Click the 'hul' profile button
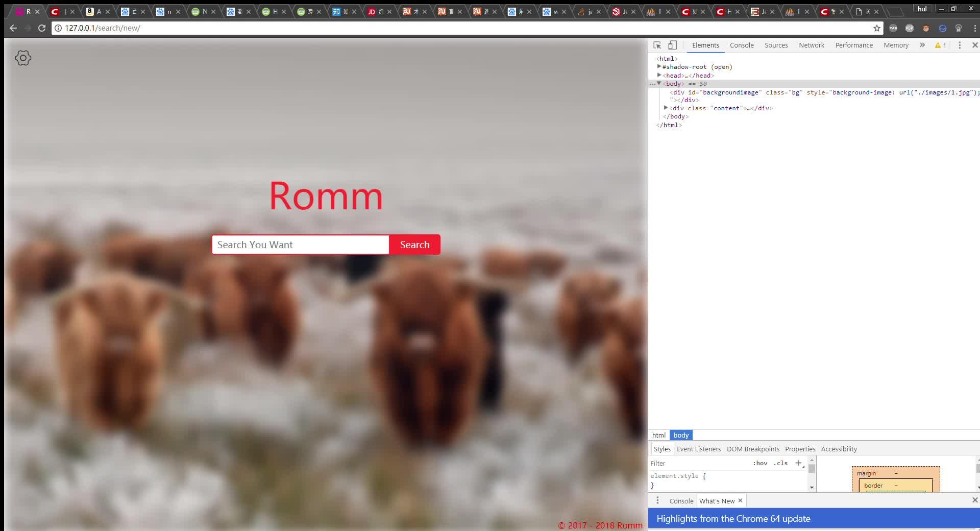Viewport: 980px width, 531px height. tap(922, 9)
